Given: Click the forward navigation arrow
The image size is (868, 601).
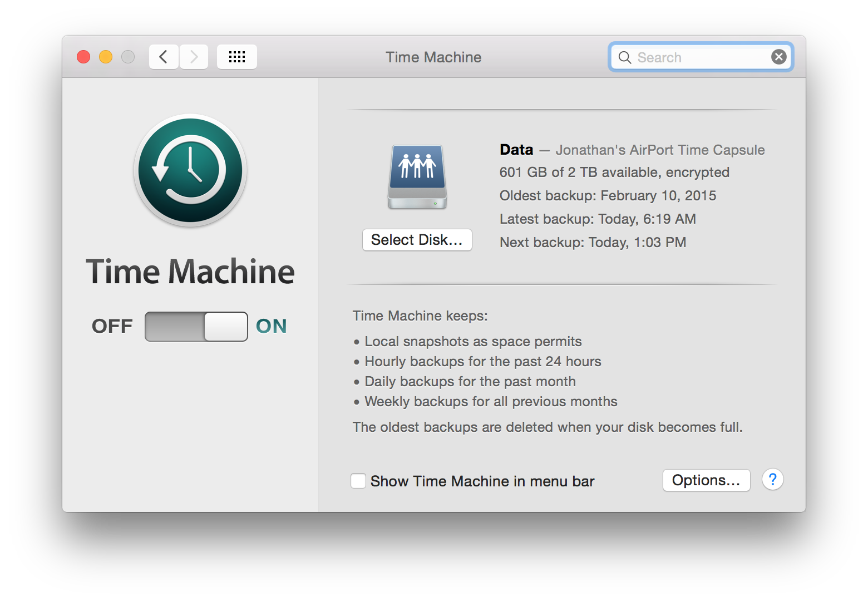Looking at the screenshot, I should [x=193, y=56].
